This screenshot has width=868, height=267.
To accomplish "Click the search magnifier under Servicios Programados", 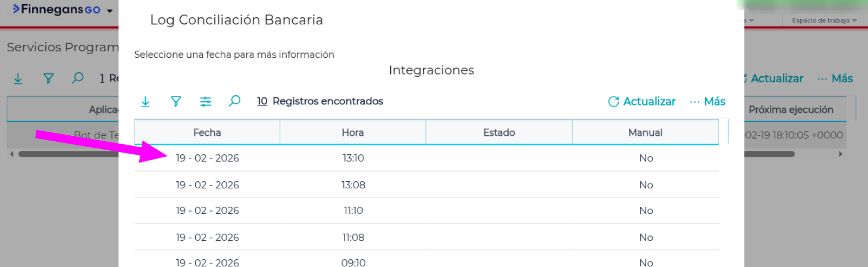I will tap(77, 79).
